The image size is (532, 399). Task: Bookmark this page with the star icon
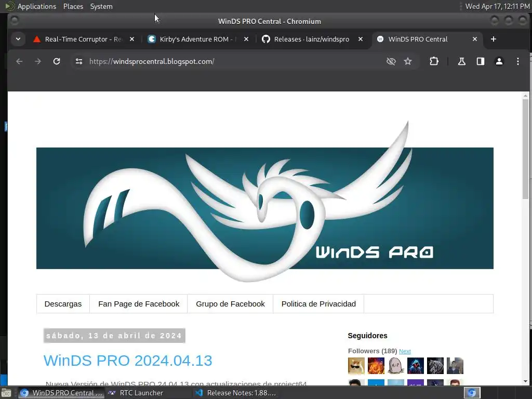(408, 61)
